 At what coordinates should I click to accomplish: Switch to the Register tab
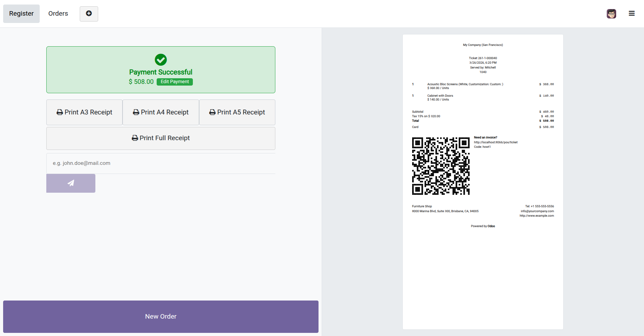21,14
